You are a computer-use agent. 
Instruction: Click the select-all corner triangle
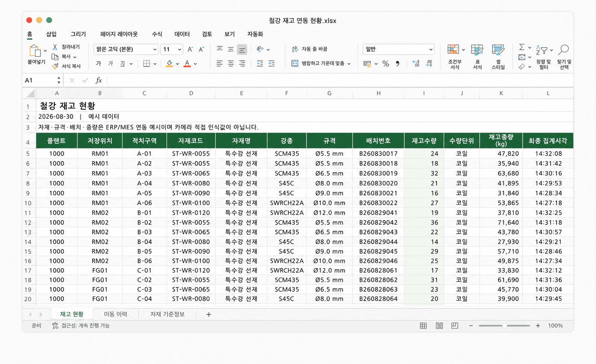(x=30, y=93)
